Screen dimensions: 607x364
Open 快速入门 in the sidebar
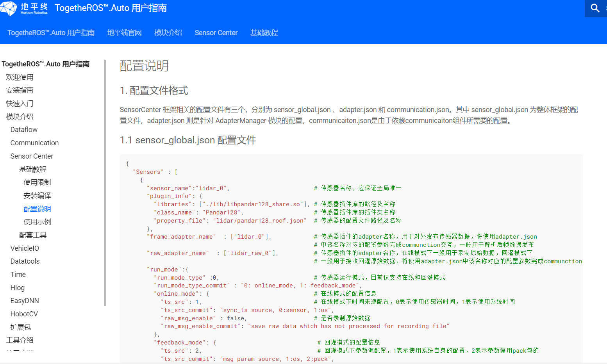pos(20,103)
